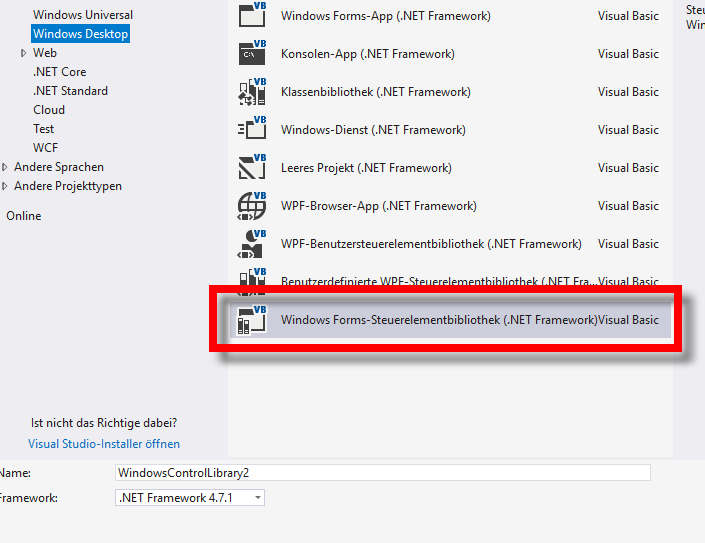Select the Leeres Projekt icon
705x543 pixels.
pyautogui.click(x=252, y=168)
